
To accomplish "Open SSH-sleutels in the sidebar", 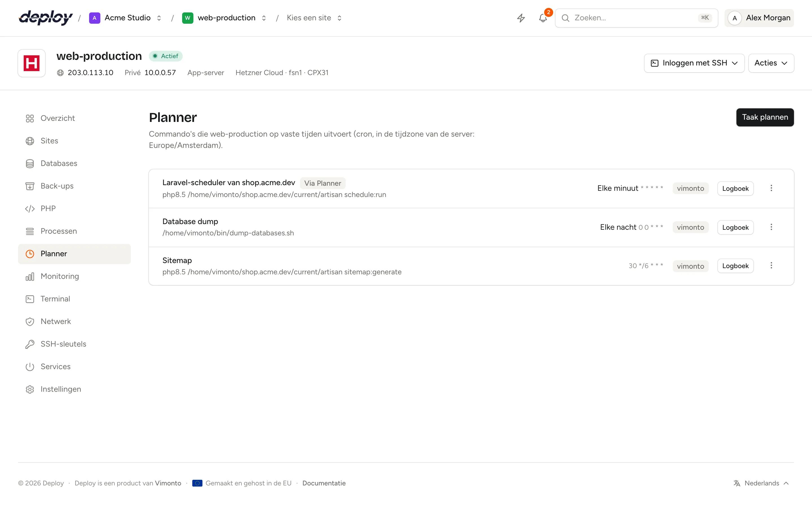I will (74, 344).
